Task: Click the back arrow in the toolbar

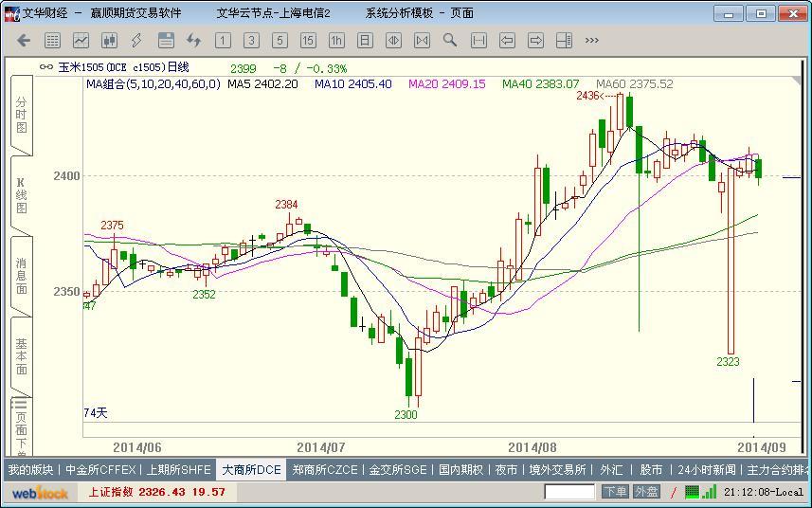Action: pos(25,41)
